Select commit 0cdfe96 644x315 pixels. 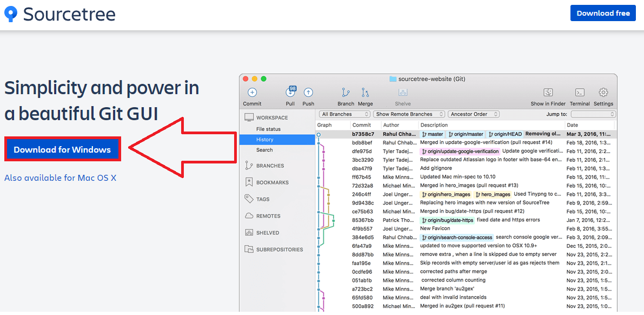[x=466, y=272]
